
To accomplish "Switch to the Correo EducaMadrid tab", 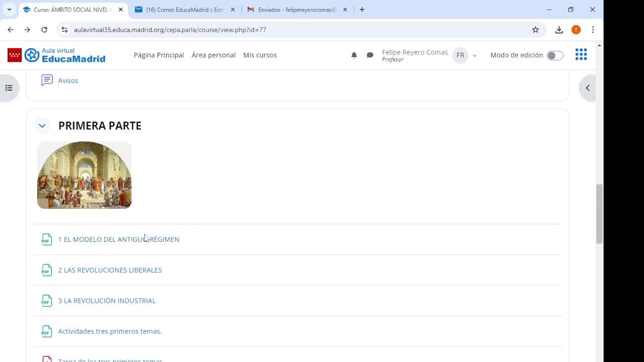I will (x=185, y=10).
